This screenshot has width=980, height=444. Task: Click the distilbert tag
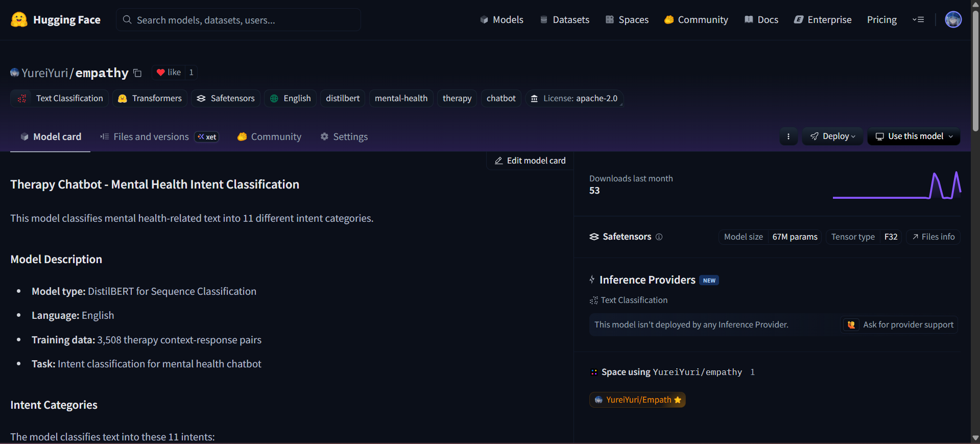(x=343, y=98)
